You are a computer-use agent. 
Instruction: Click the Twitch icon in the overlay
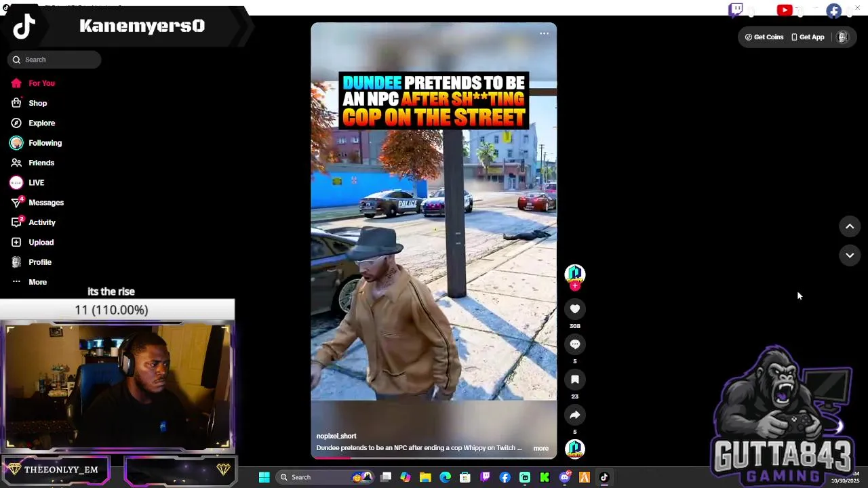tap(736, 10)
